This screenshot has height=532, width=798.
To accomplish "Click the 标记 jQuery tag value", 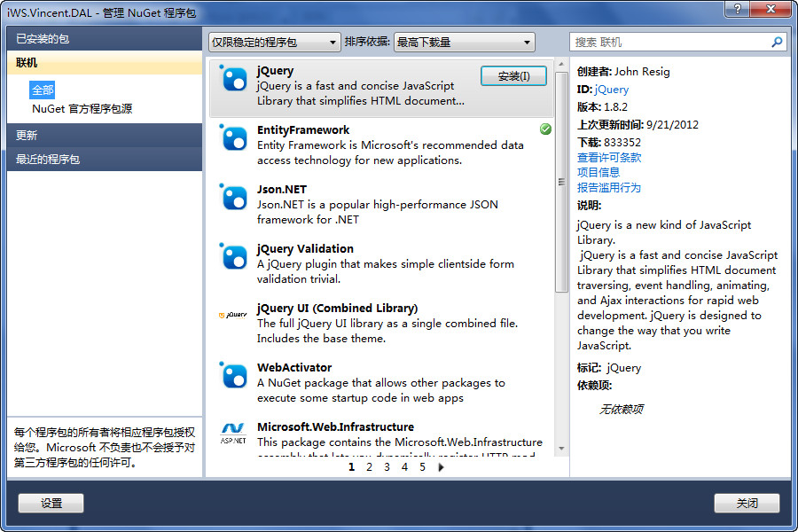I will [623, 368].
